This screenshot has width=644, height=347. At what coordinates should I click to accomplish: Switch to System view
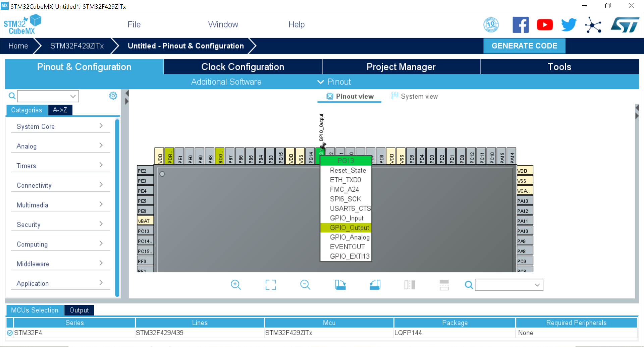click(415, 97)
